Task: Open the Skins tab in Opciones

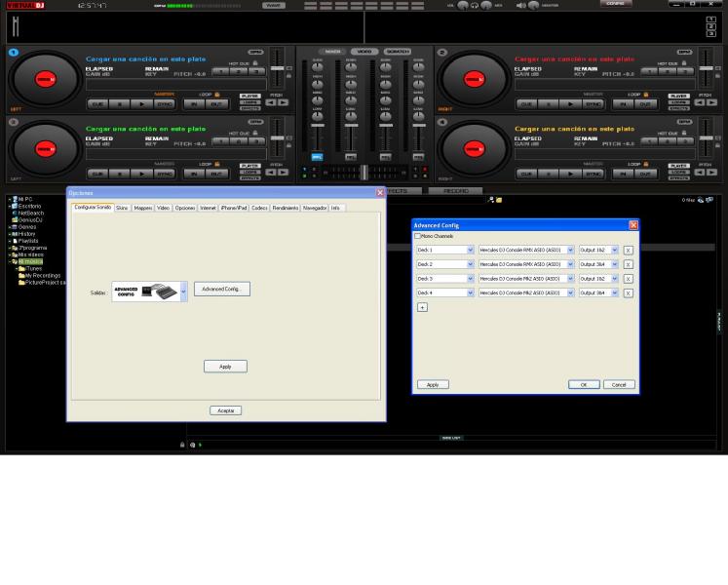Action: [x=122, y=209]
